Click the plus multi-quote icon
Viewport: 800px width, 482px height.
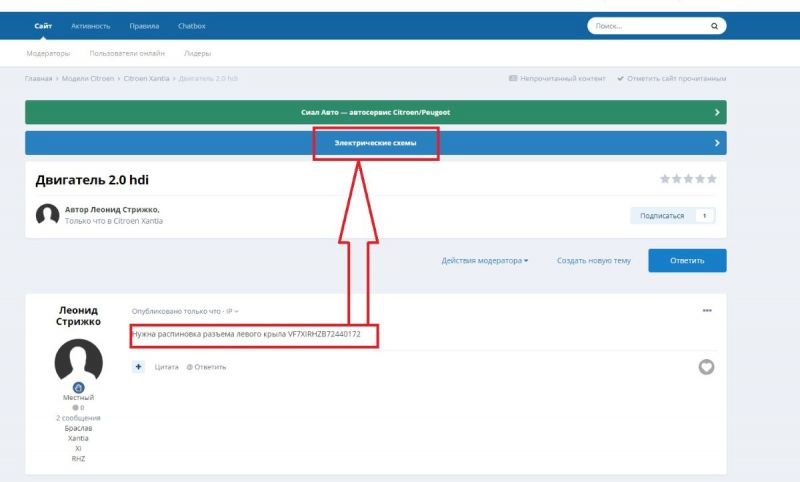pyautogui.click(x=138, y=367)
